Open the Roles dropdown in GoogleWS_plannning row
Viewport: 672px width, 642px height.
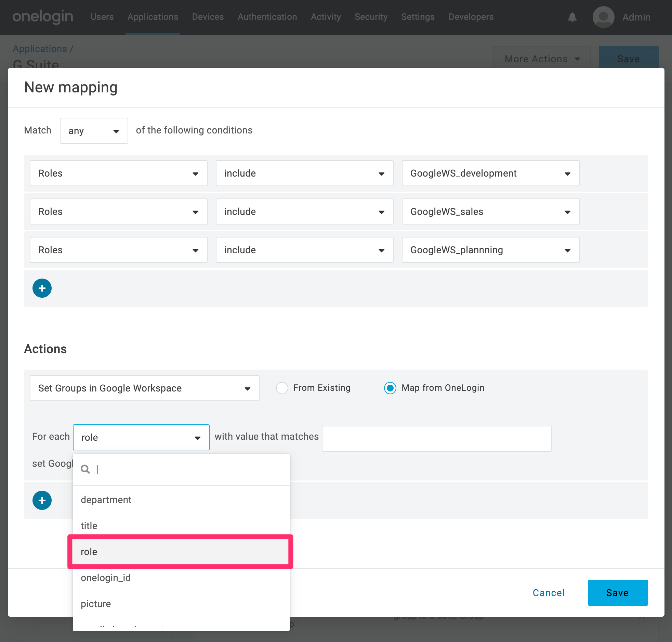coord(119,250)
